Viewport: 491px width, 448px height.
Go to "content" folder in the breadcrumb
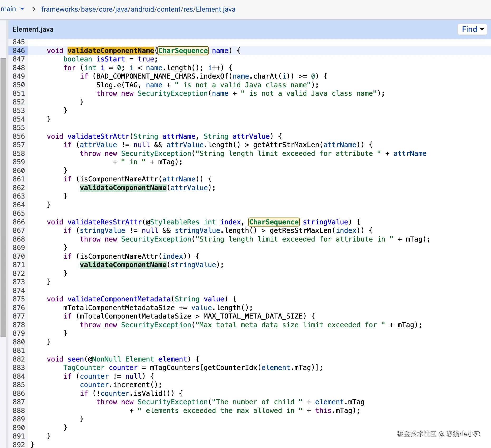click(169, 9)
